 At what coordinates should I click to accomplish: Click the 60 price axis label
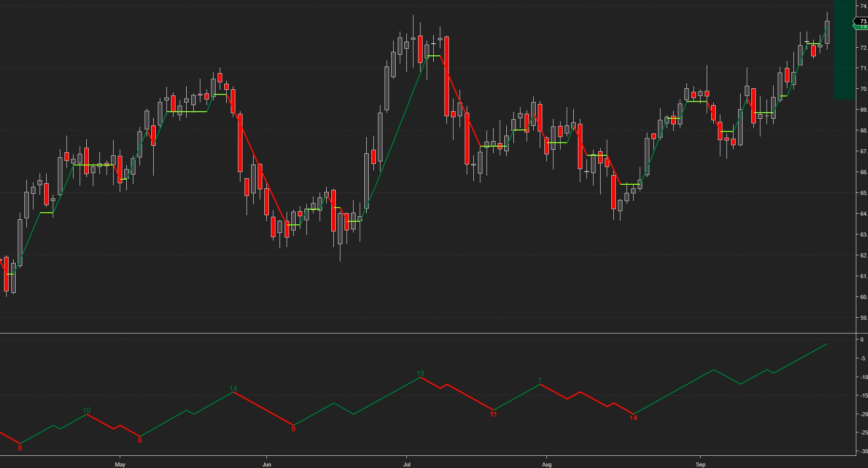(x=863, y=297)
